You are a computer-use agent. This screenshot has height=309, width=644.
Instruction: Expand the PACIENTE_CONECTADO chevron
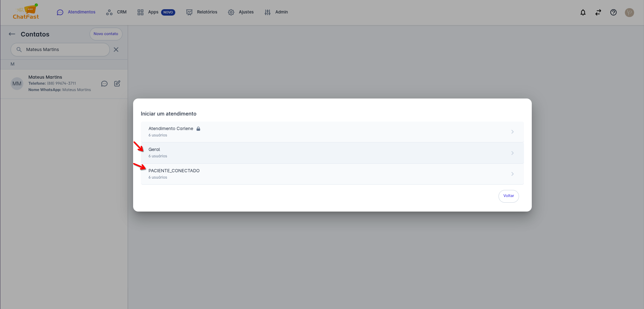tap(512, 174)
